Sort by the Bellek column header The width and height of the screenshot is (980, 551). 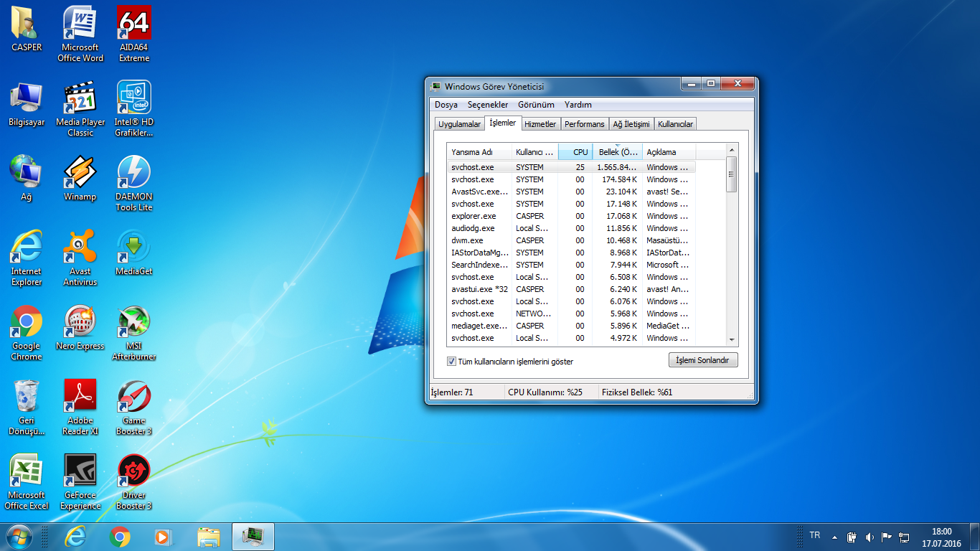point(617,152)
